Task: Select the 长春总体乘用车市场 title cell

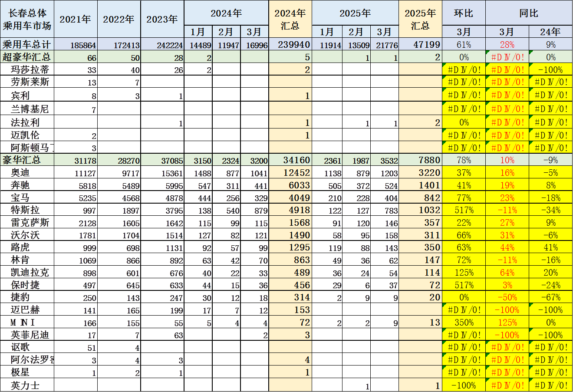Action: tap(27, 19)
